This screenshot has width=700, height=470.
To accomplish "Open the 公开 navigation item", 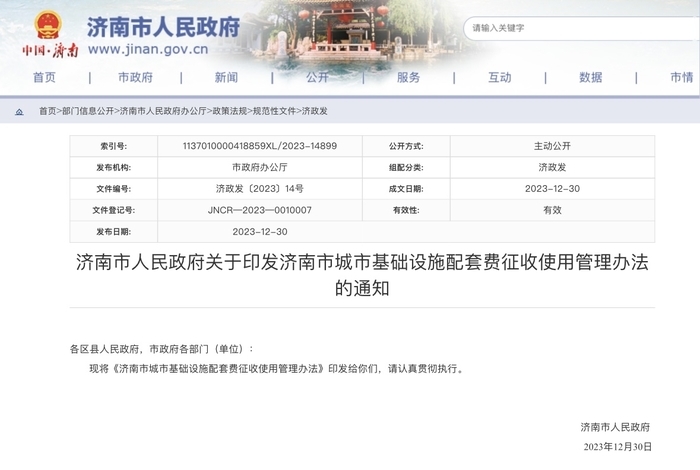I will coord(317,78).
